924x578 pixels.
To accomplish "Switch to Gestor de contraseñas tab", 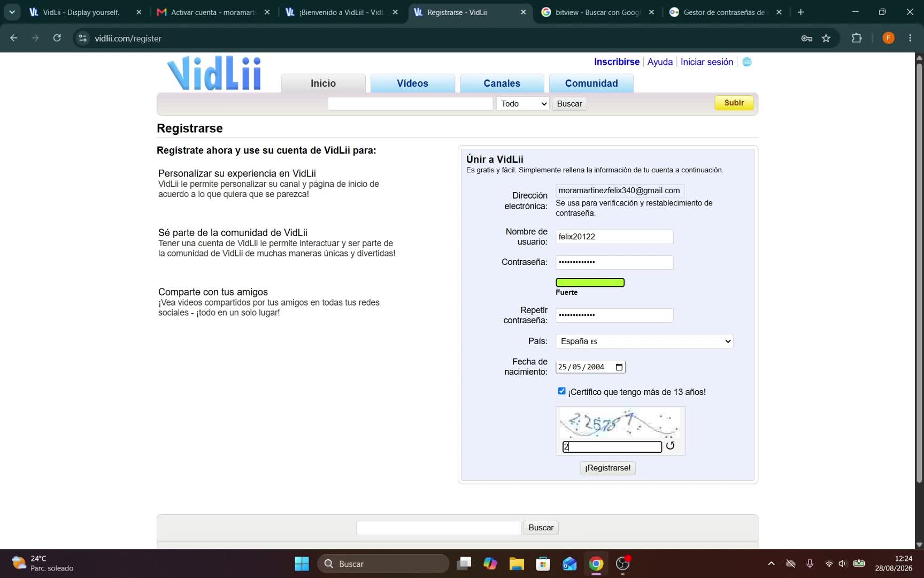I will [x=724, y=12].
